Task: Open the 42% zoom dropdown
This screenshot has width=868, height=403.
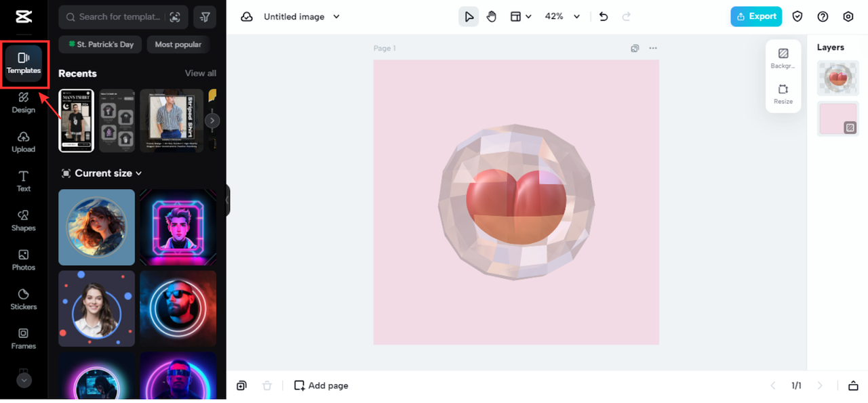Action: point(563,17)
